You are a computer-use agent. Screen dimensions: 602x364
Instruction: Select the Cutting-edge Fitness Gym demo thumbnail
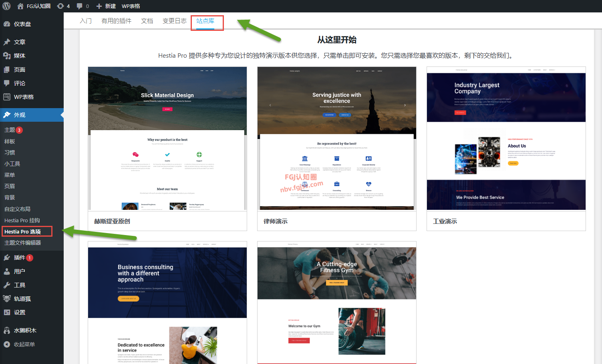337,303
